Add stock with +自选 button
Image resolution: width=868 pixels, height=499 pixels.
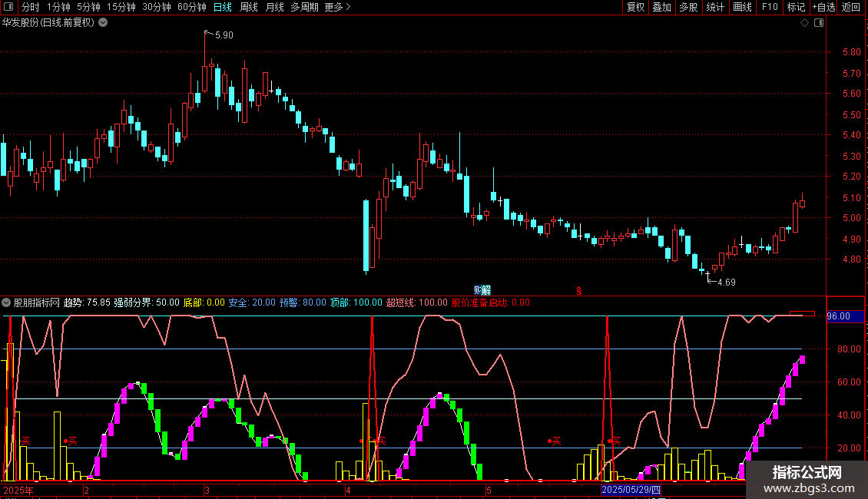[823, 7]
